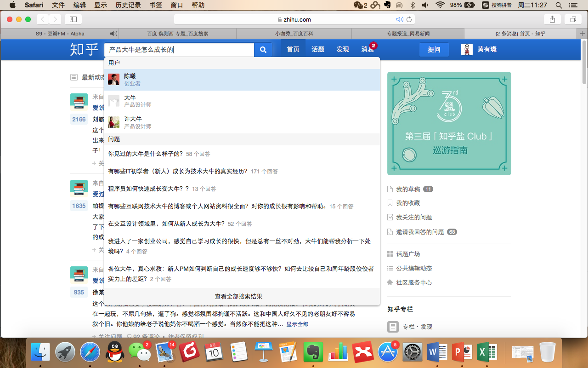Click user avatar next to 黄有璨
The height and width of the screenshot is (368, 588).
pos(467,50)
